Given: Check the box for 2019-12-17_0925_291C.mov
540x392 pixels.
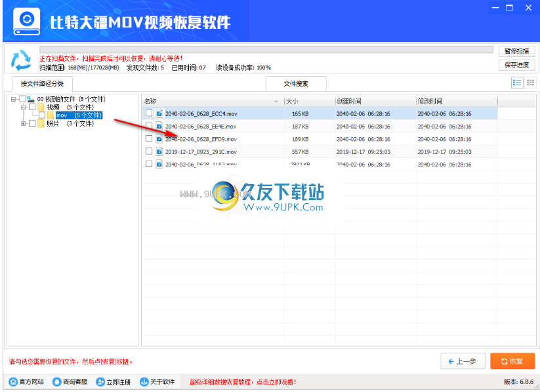Looking at the screenshot, I should (149, 151).
